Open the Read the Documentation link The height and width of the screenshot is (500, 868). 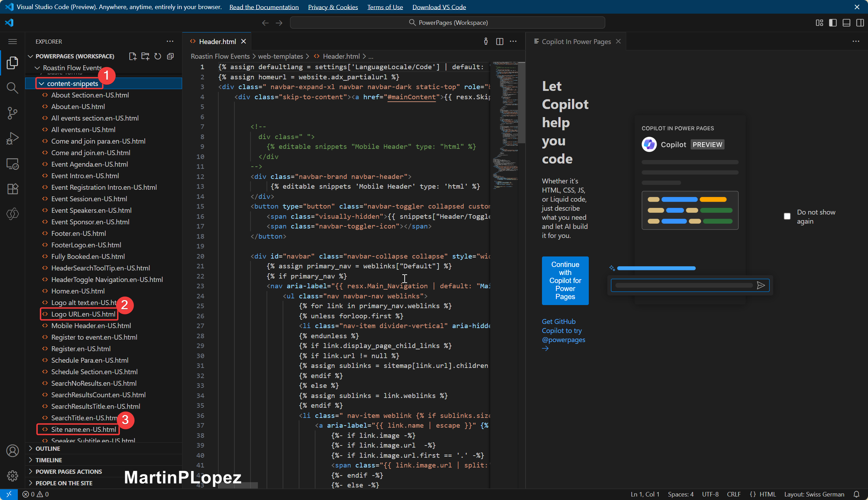tap(264, 7)
